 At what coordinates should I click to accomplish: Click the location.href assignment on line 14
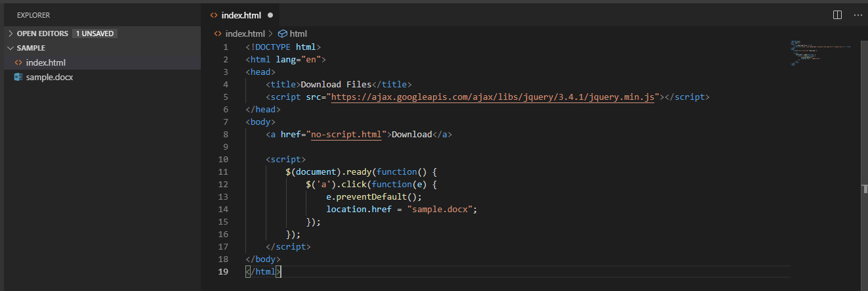[401, 209]
